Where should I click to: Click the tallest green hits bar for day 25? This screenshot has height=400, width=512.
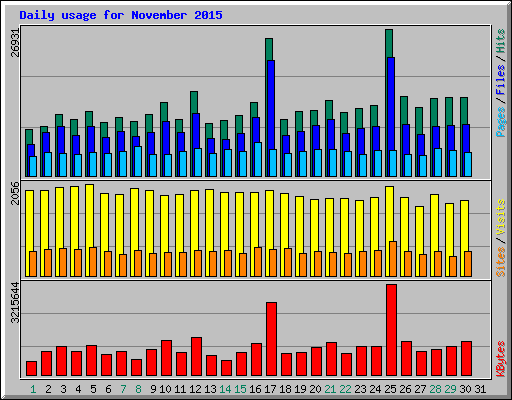coord(389,43)
